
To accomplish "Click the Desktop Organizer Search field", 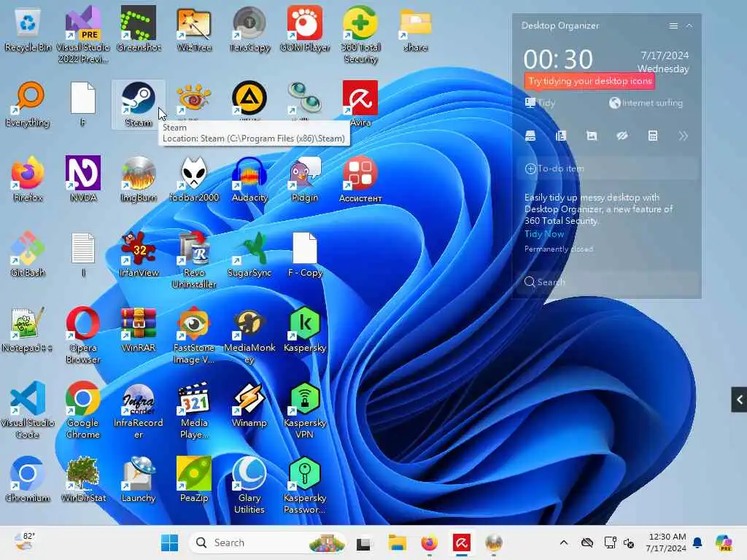I will point(608,282).
